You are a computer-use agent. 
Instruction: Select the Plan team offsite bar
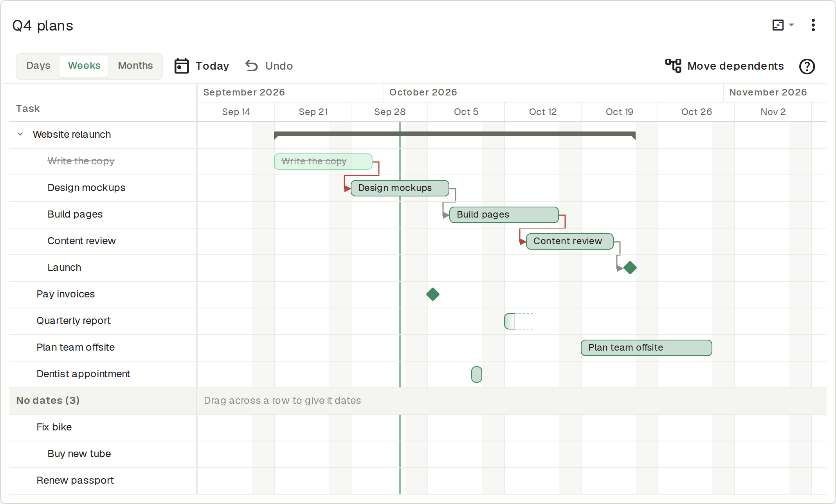647,347
